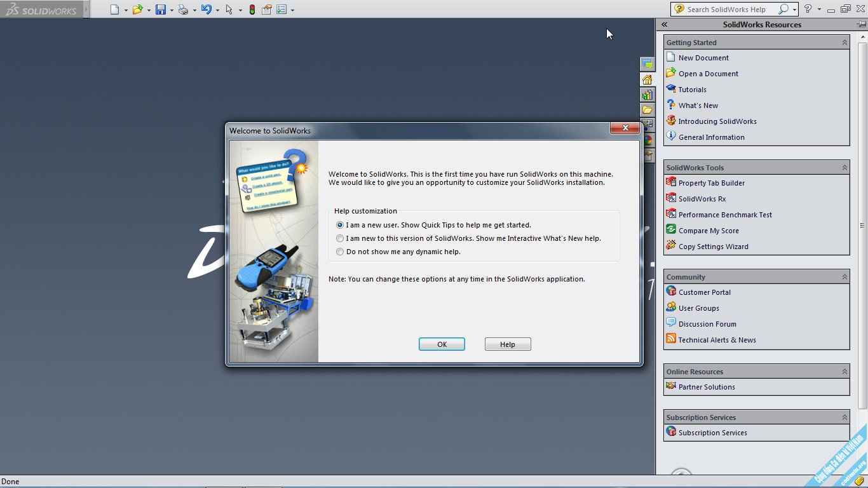Close the Welcome to SolidWorks dialog
This screenshot has height=488, width=868.
(625, 128)
